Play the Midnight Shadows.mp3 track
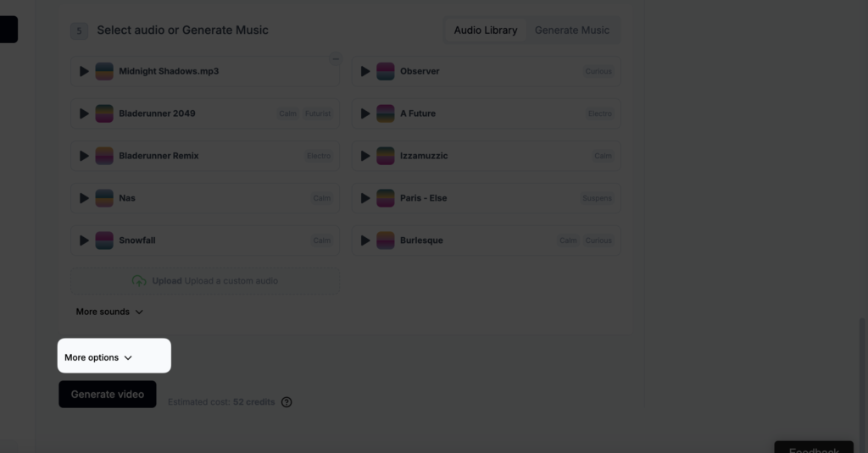 click(84, 71)
